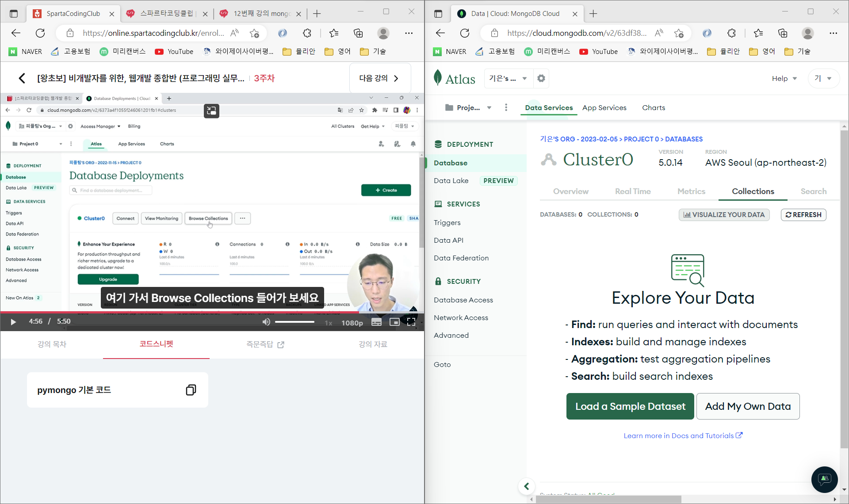Collapse the Atlas sidebar with chevron
The width and height of the screenshot is (849, 504).
pyautogui.click(x=526, y=486)
